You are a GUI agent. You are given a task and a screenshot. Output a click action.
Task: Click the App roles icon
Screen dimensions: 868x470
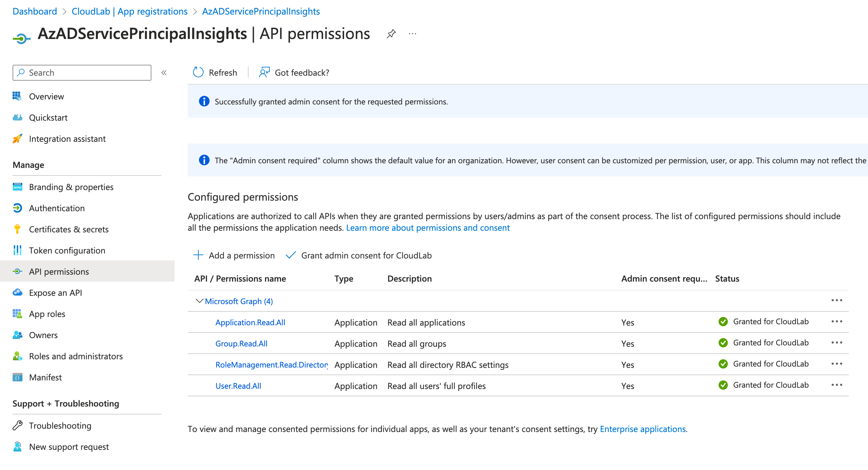pos(17,314)
